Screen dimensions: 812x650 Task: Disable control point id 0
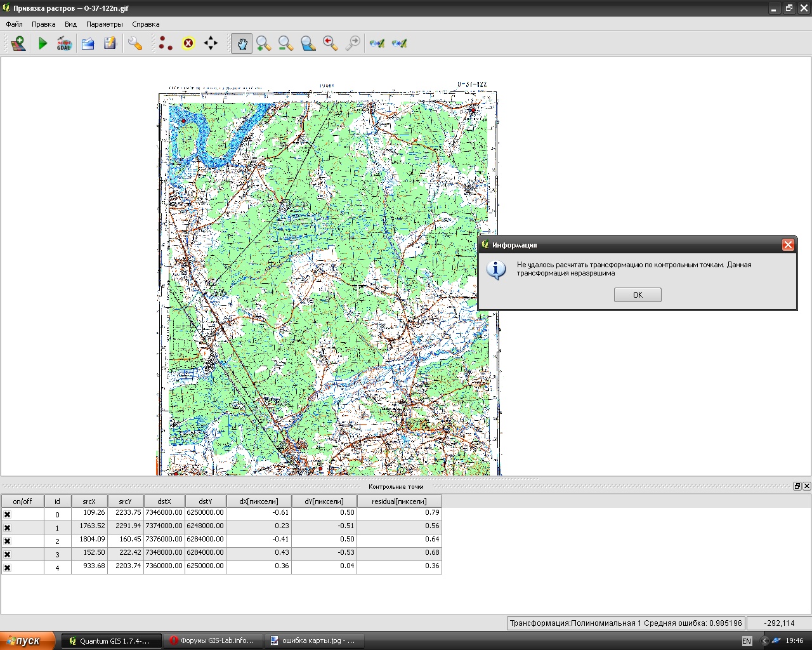pos(8,514)
